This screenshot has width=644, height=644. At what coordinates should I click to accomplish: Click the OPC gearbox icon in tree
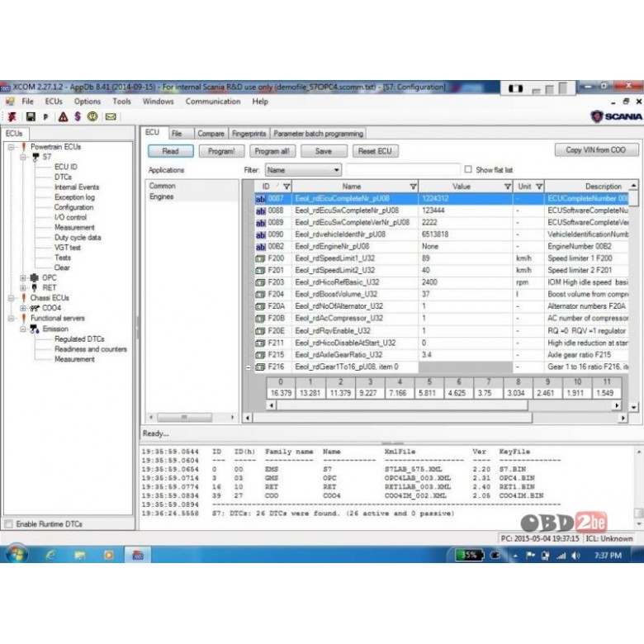click(x=35, y=277)
